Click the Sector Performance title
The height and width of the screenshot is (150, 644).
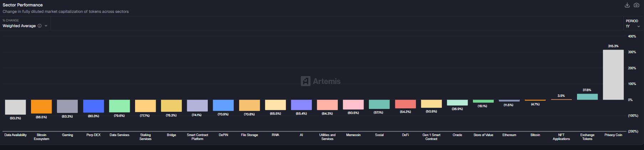click(x=22, y=5)
